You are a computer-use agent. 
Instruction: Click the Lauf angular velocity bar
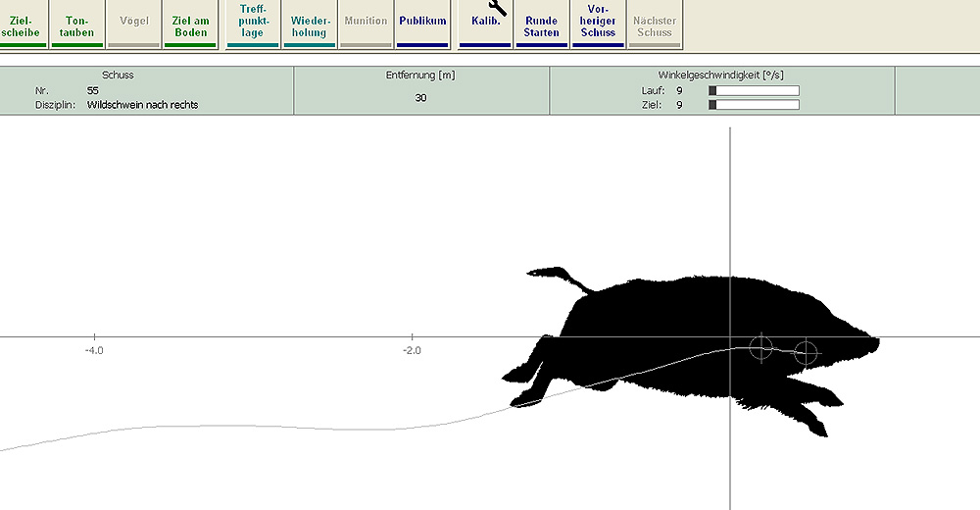tap(754, 90)
